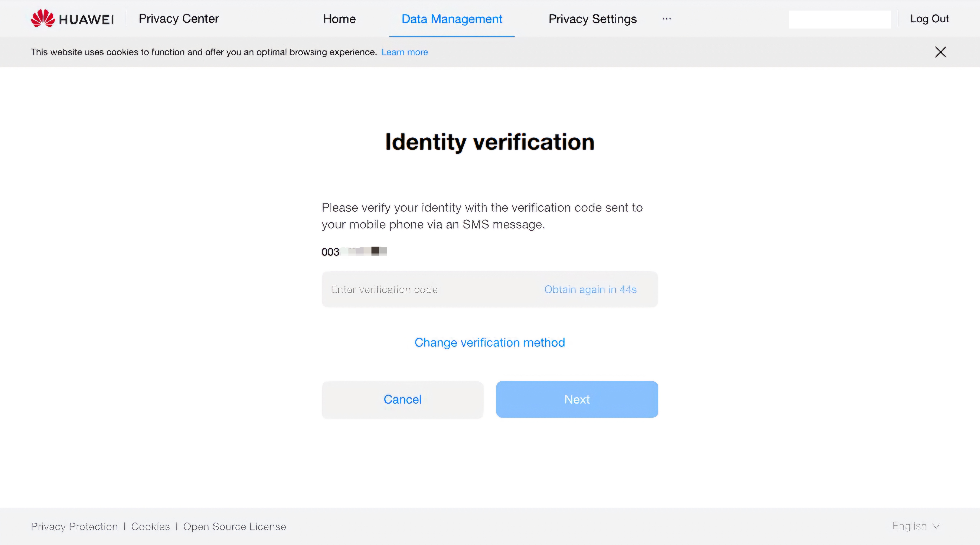Click the Identity verification heading
980x545 pixels.
point(490,142)
